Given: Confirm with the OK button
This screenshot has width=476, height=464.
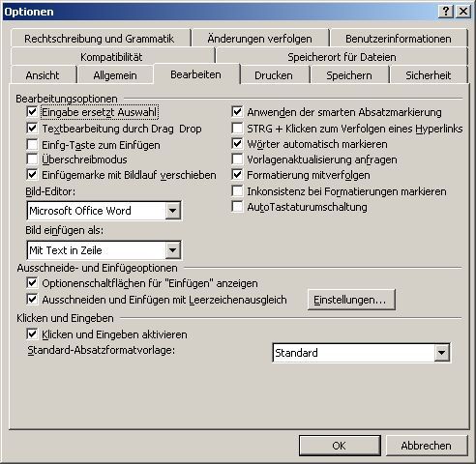Looking at the screenshot, I should pos(340,446).
